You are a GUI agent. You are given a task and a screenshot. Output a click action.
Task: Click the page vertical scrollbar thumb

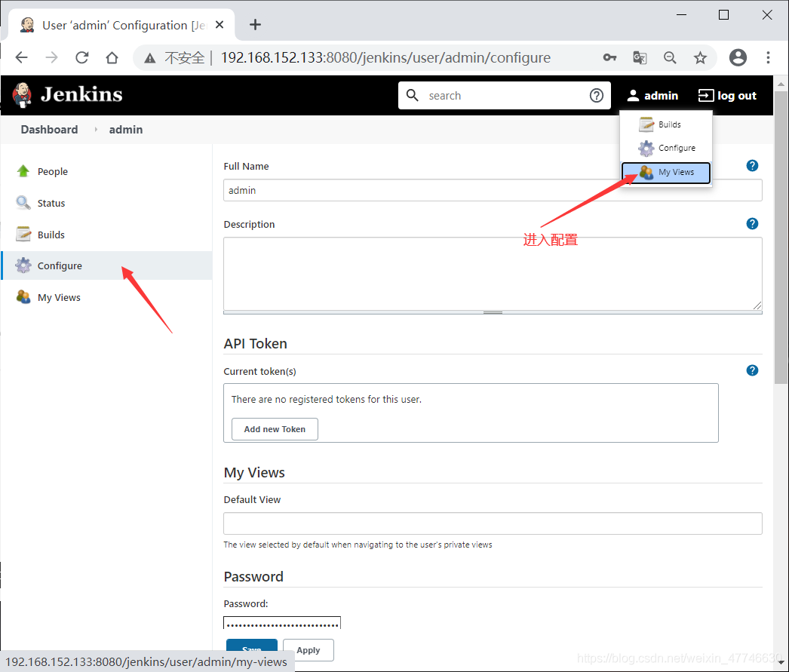click(781, 238)
